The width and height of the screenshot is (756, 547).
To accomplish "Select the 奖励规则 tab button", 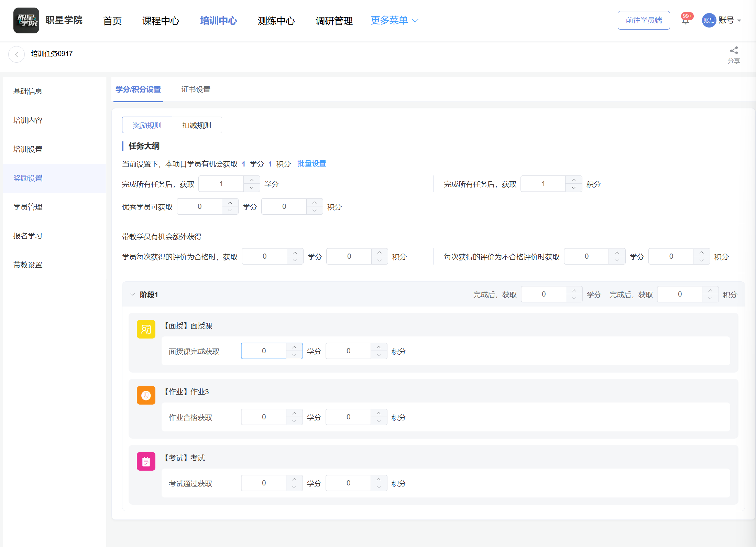I will point(147,125).
